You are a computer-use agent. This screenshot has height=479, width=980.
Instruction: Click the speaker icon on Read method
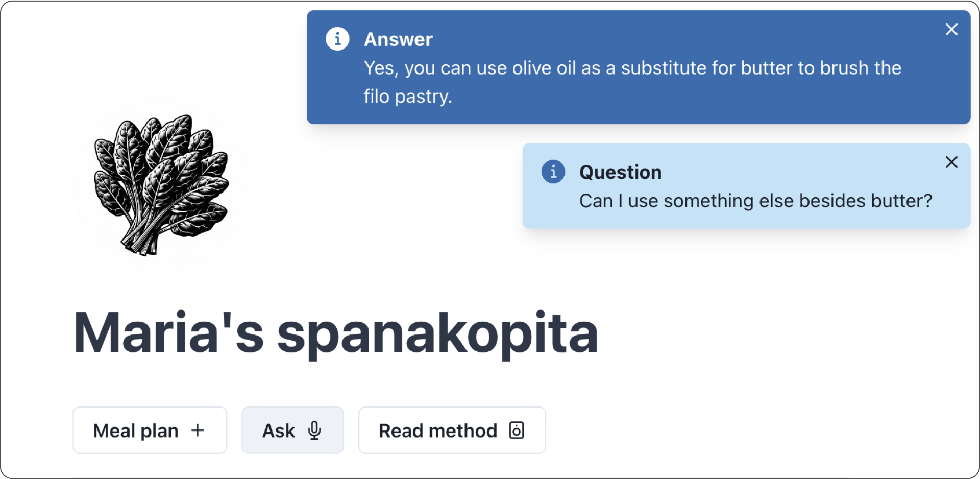(x=517, y=430)
